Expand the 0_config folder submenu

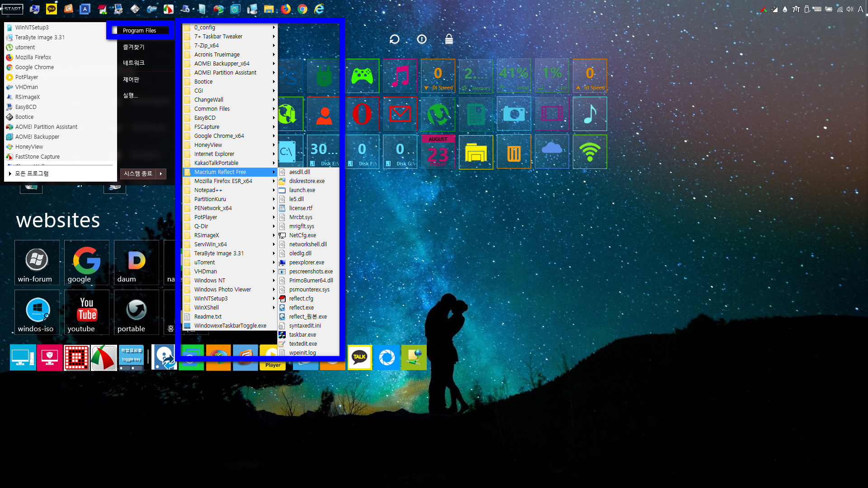230,28
